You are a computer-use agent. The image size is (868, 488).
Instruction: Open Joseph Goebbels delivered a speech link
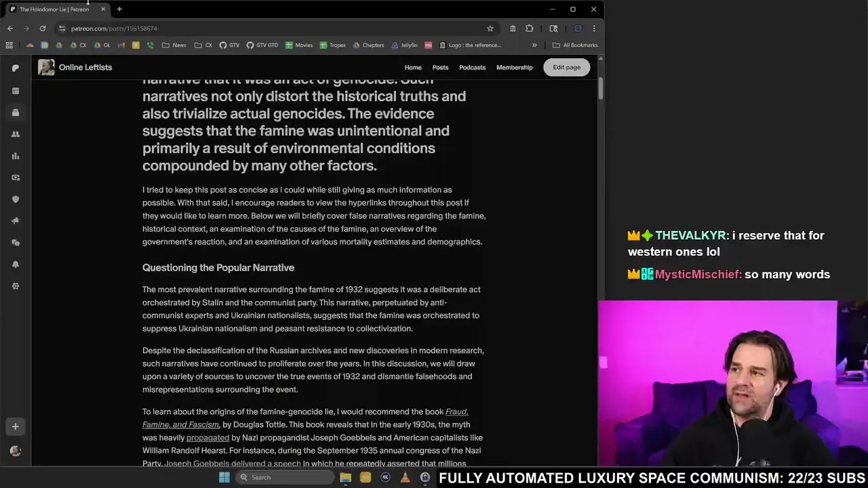pyautogui.click(x=233, y=464)
